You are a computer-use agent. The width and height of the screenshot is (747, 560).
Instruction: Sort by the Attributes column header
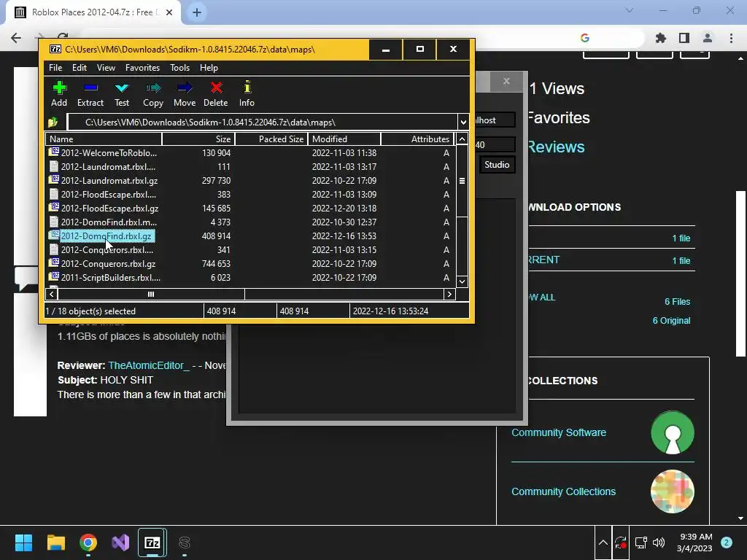tap(417, 139)
